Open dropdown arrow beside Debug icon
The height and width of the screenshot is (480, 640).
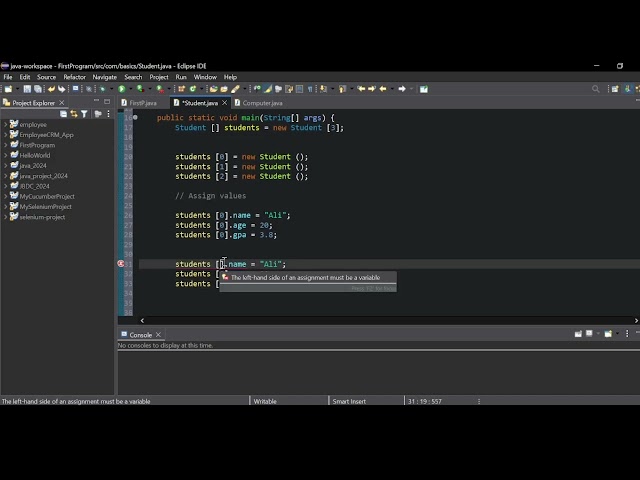tap(111, 89)
